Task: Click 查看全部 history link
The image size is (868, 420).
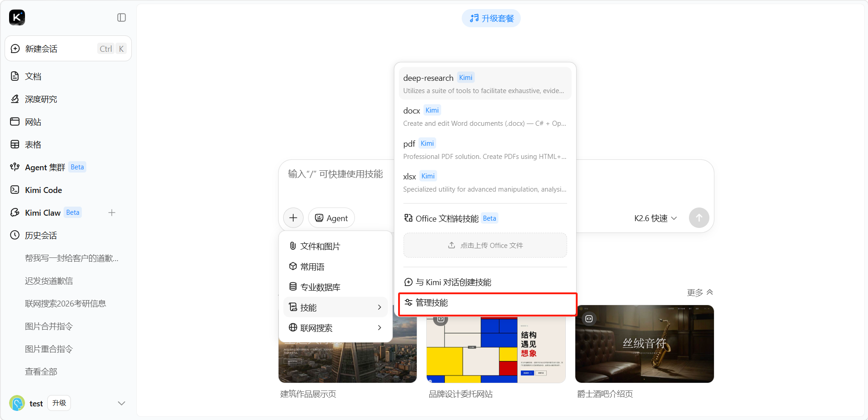Action: 41,371
